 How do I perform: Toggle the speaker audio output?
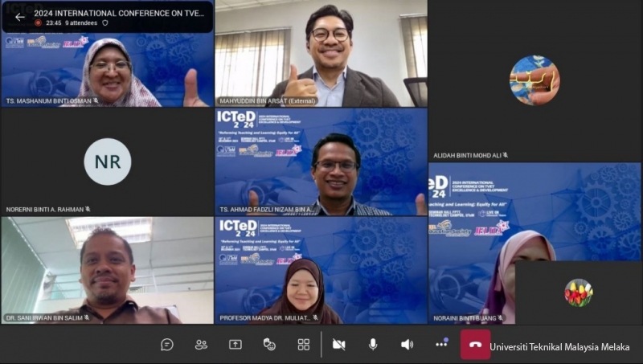point(407,345)
